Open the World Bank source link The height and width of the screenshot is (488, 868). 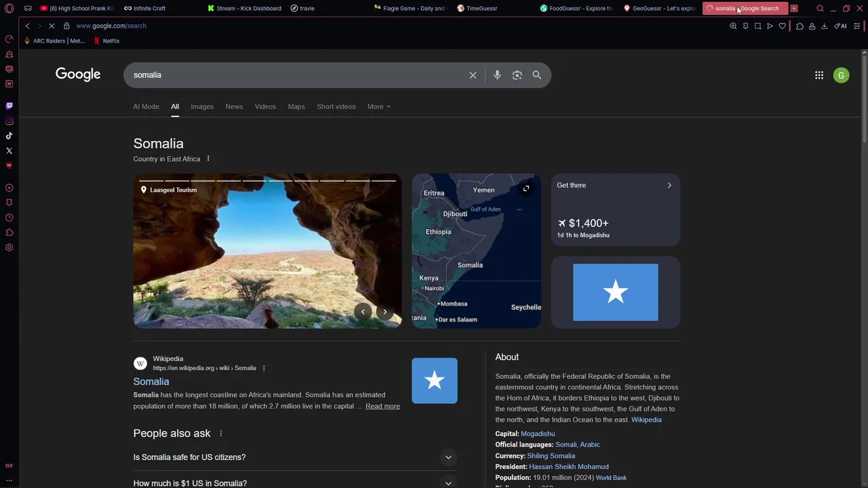611,478
